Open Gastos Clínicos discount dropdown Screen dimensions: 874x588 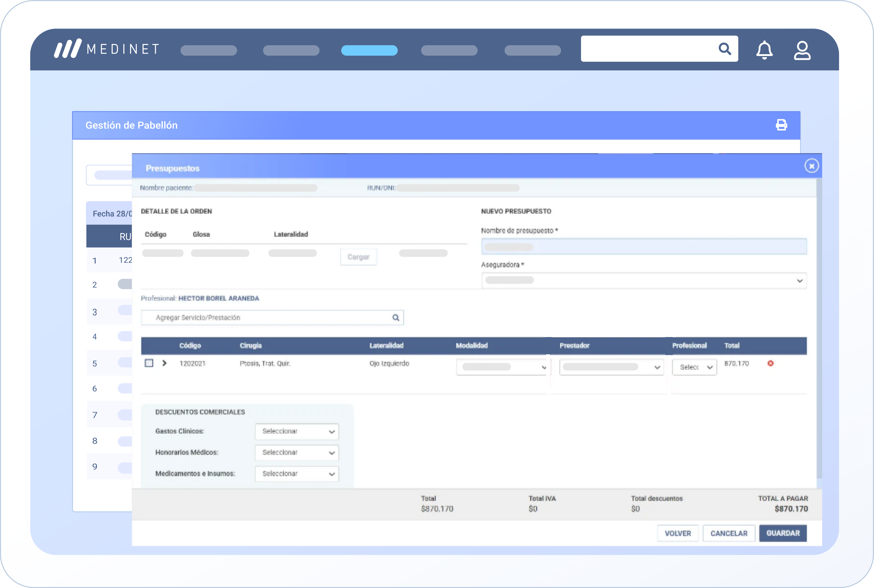pyautogui.click(x=297, y=432)
